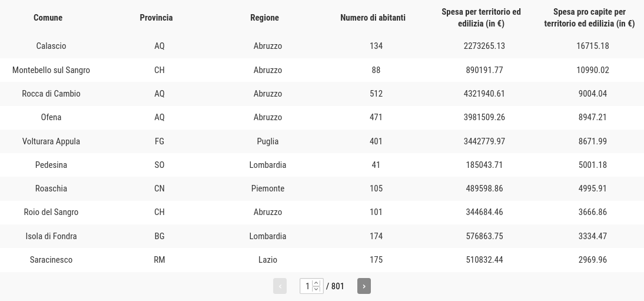The height and width of the screenshot is (301, 644).
Task: Click the previous page arrow button
Action: click(x=280, y=286)
